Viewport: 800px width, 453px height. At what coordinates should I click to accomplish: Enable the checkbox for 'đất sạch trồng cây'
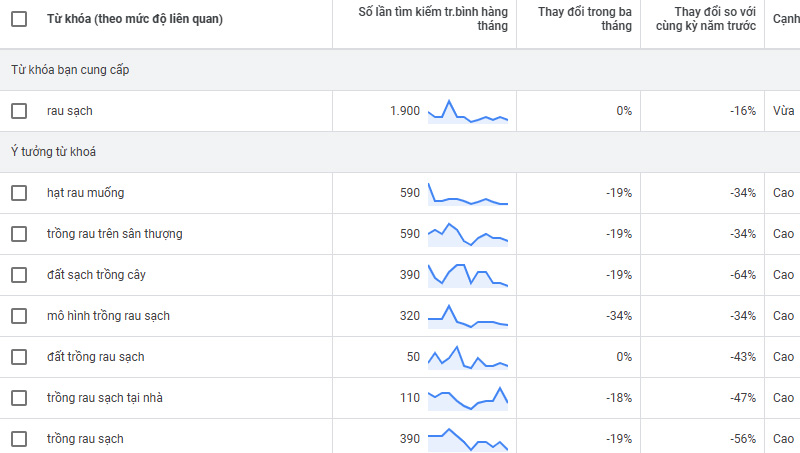coord(19,275)
